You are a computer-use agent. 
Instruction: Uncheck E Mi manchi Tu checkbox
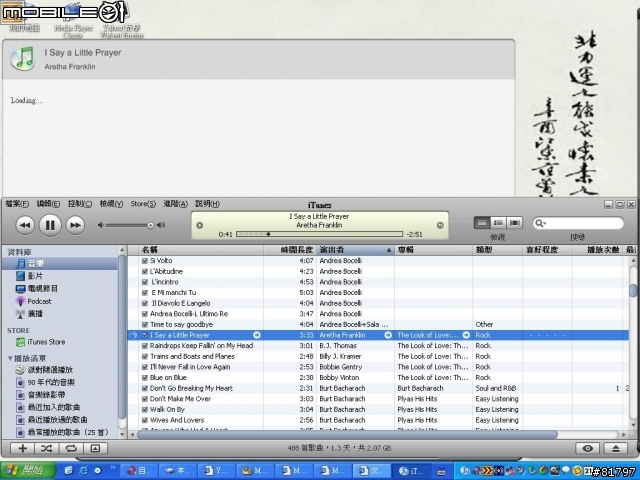pos(144,293)
